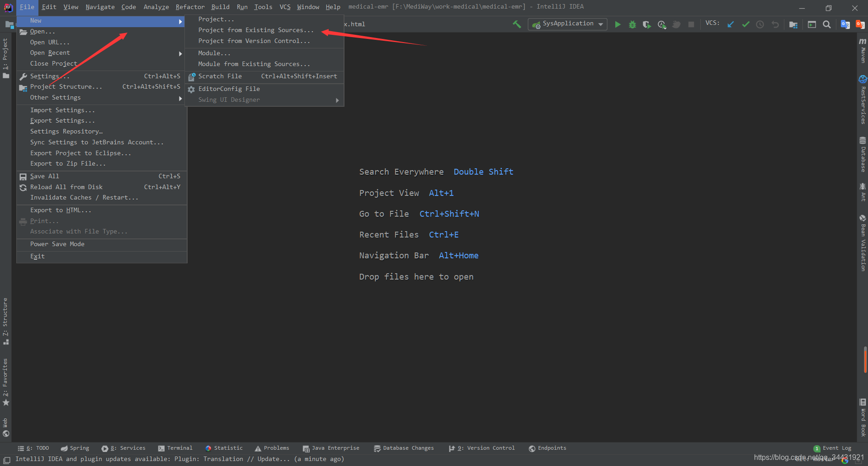Open the 9: Version Control tab
868x466 pixels.
[x=481, y=448]
